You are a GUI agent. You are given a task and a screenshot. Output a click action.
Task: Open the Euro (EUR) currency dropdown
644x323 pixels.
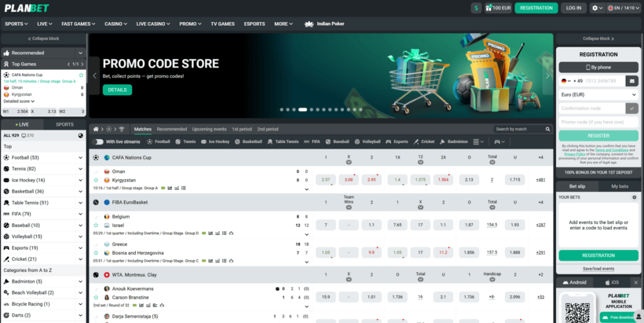pyautogui.click(x=598, y=94)
